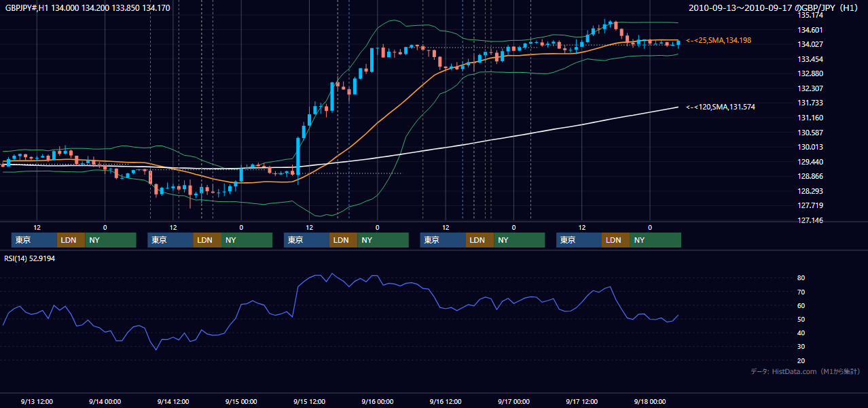
Task: Select the 25 SMA 134.198 label
Action: tap(719, 41)
